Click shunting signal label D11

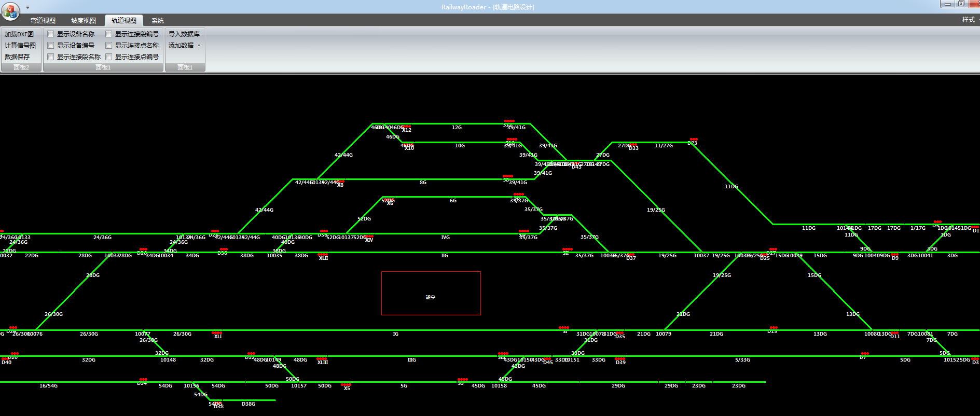895,337
